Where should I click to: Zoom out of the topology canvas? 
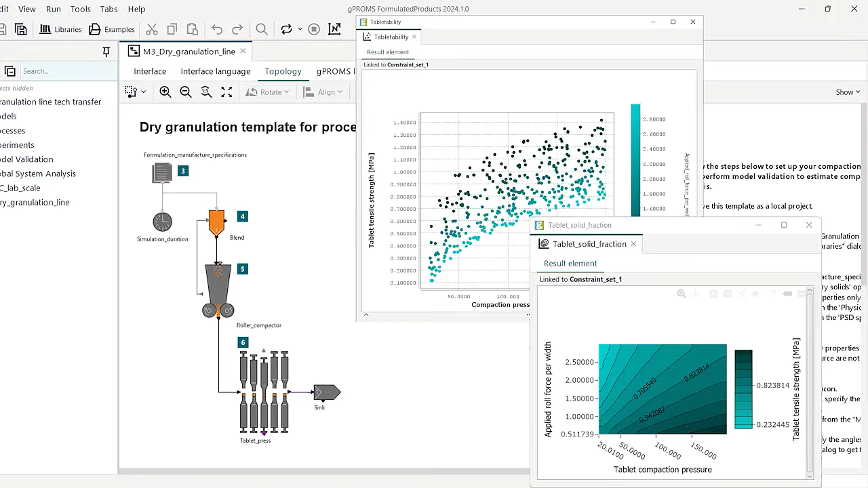pos(186,92)
